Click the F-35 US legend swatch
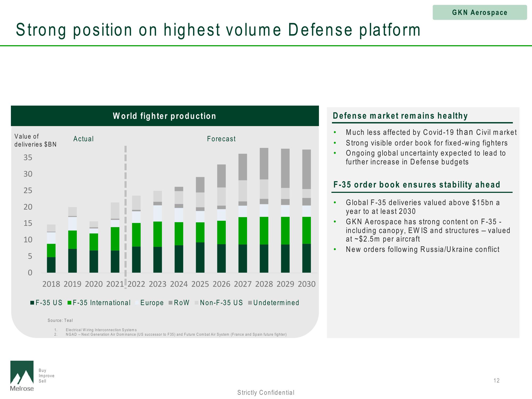Viewport: 532px width, 399px height. tap(32, 303)
